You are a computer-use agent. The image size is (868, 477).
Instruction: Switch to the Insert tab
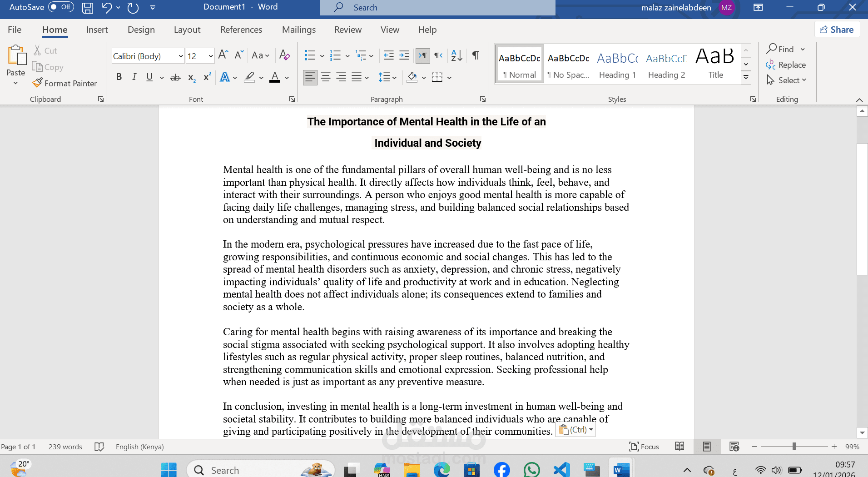point(97,30)
